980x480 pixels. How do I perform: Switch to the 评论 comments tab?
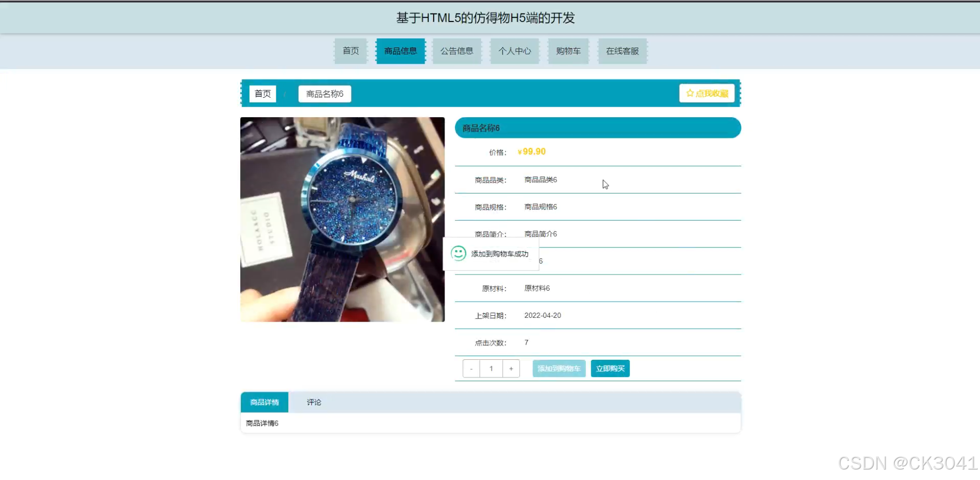(313, 402)
